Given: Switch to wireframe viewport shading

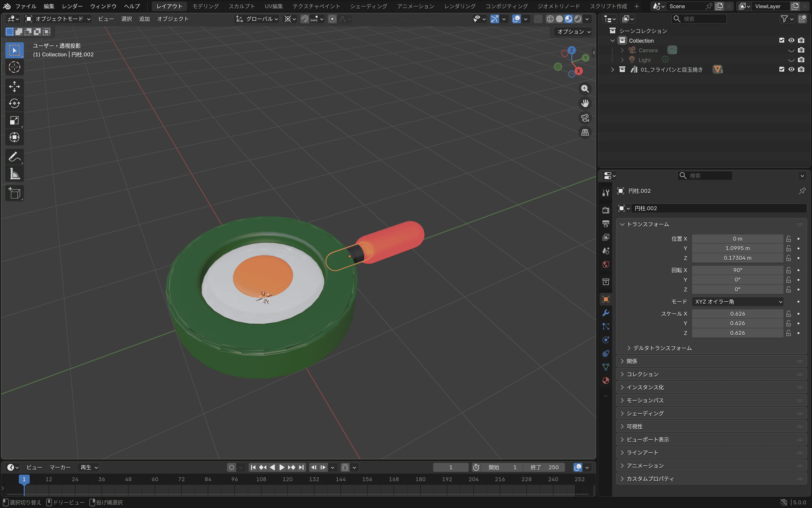Looking at the screenshot, I should [x=550, y=19].
